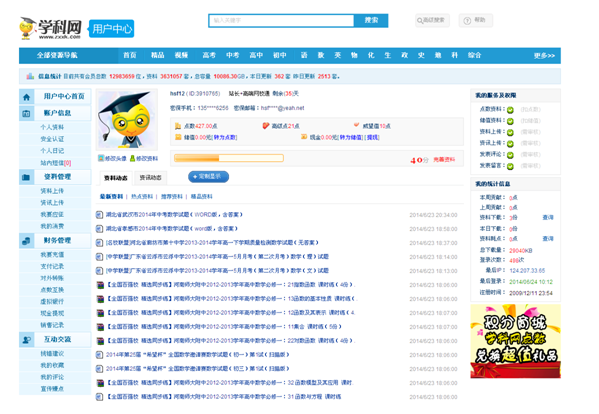Image resolution: width=599 pixels, height=414 pixels.
Task: Expand 更多>> in the nav bar
Action: click(544, 56)
